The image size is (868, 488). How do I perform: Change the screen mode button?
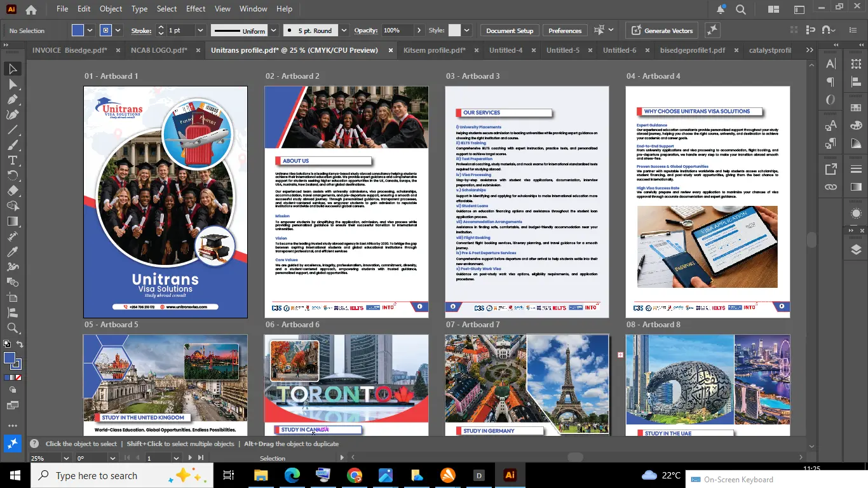pos(13,405)
